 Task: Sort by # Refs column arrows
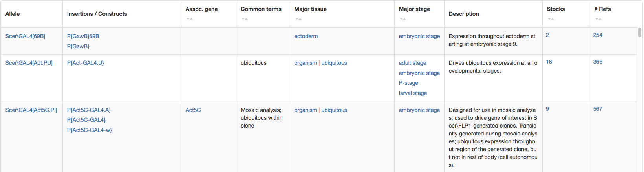(x=598, y=19)
